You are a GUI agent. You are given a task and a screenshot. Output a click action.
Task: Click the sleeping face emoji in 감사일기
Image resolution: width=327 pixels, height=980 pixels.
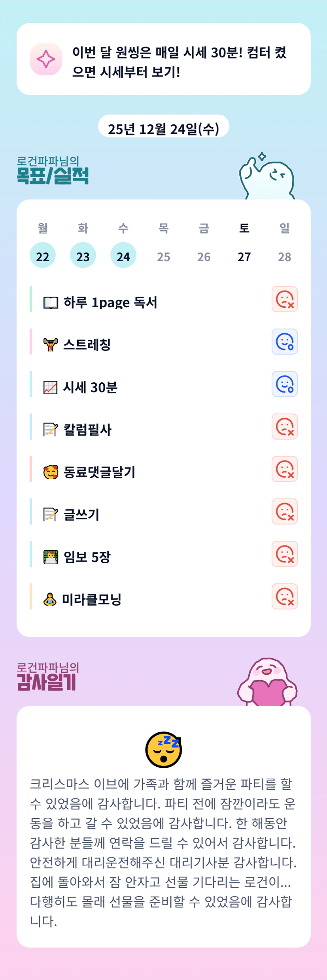tap(163, 749)
